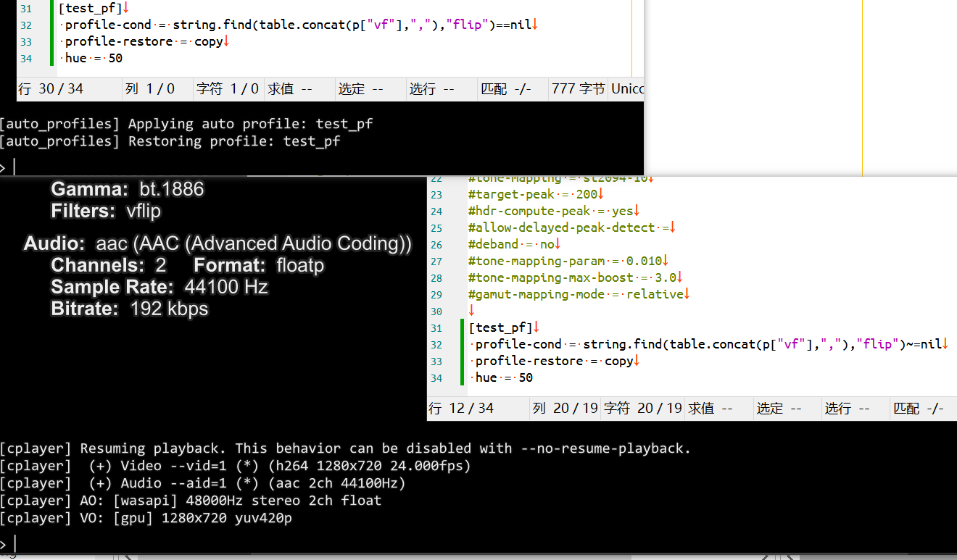Click the "行 12 / 34" status bar entry

pyautogui.click(x=461, y=409)
